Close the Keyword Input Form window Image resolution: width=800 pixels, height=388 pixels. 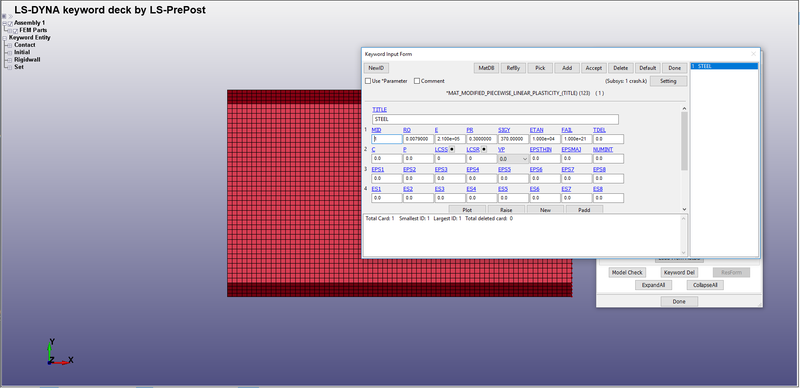point(753,54)
